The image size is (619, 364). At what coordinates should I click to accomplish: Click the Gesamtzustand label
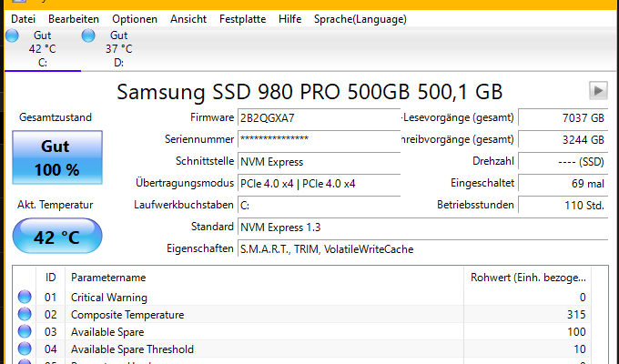(x=56, y=117)
